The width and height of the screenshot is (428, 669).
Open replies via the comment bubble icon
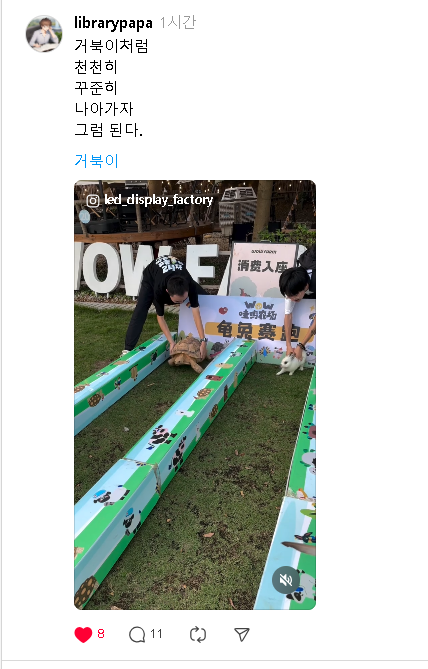click(x=137, y=634)
